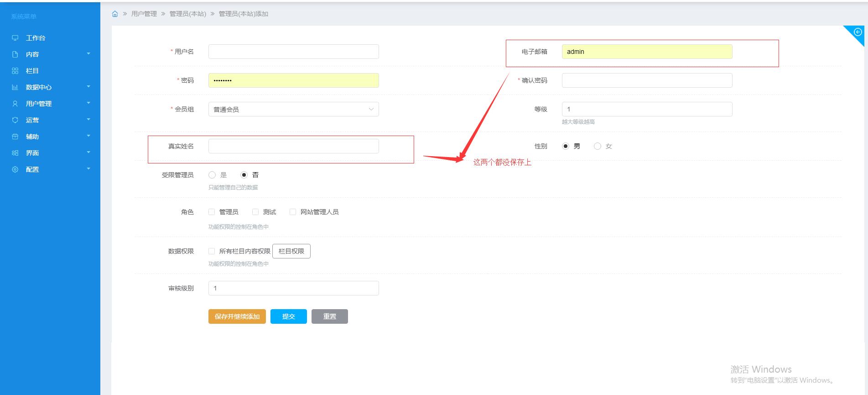This screenshot has height=395, width=868.
Task: Click the 运营 shield icon in sidebar
Action: [x=15, y=120]
